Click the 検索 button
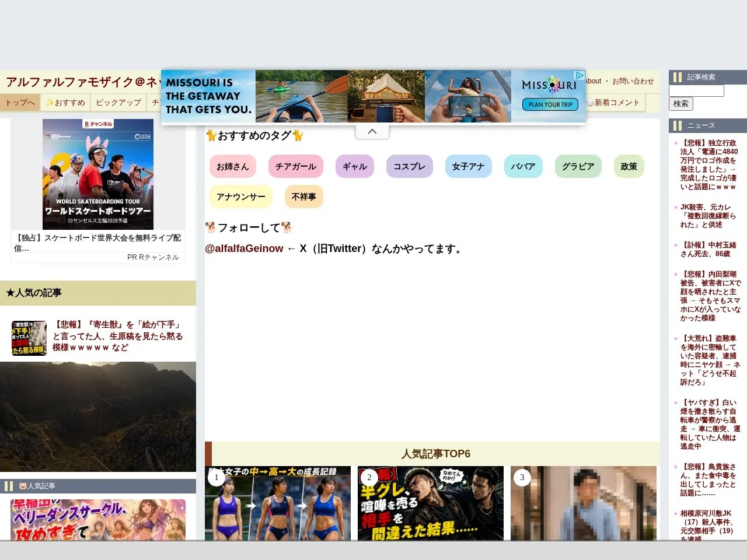747x560 pixels. [x=681, y=104]
